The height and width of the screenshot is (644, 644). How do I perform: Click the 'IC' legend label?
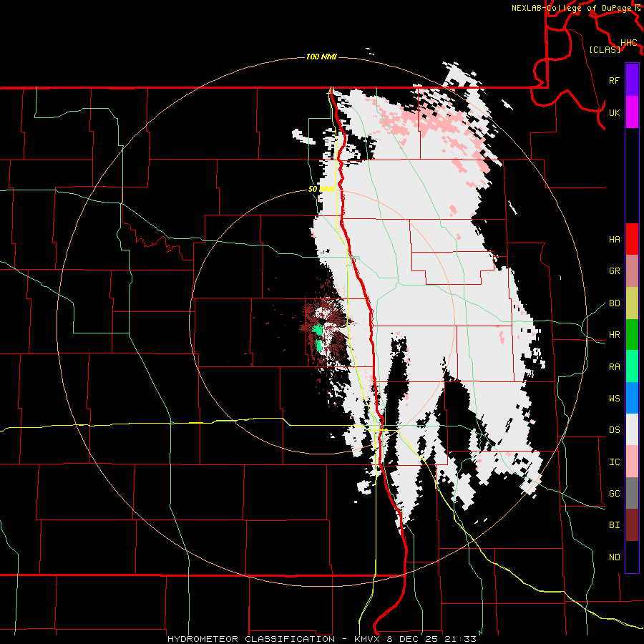coord(614,462)
